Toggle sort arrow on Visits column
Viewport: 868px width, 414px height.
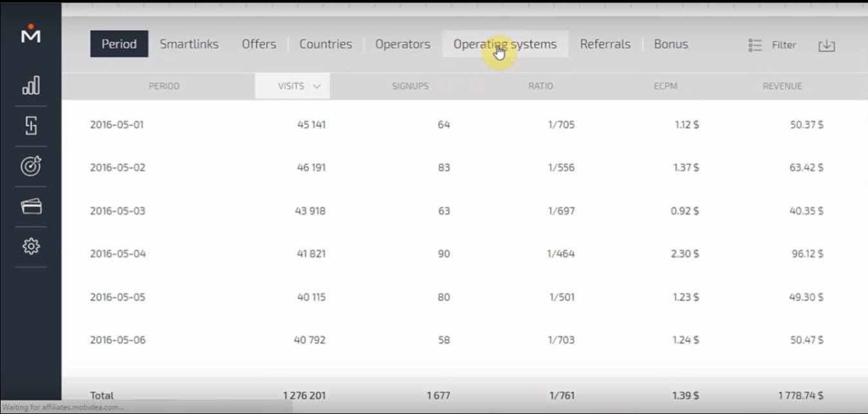click(316, 86)
